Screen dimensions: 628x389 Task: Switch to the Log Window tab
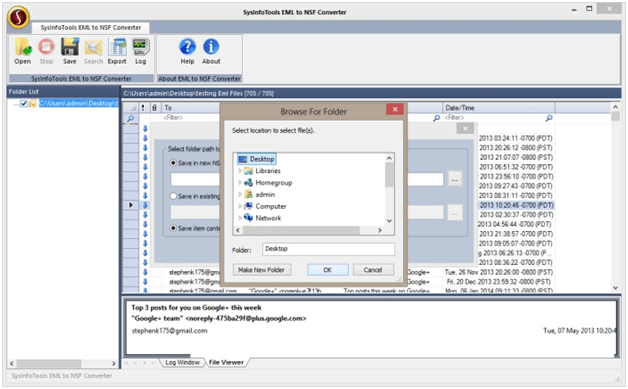click(x=182, y=362)
